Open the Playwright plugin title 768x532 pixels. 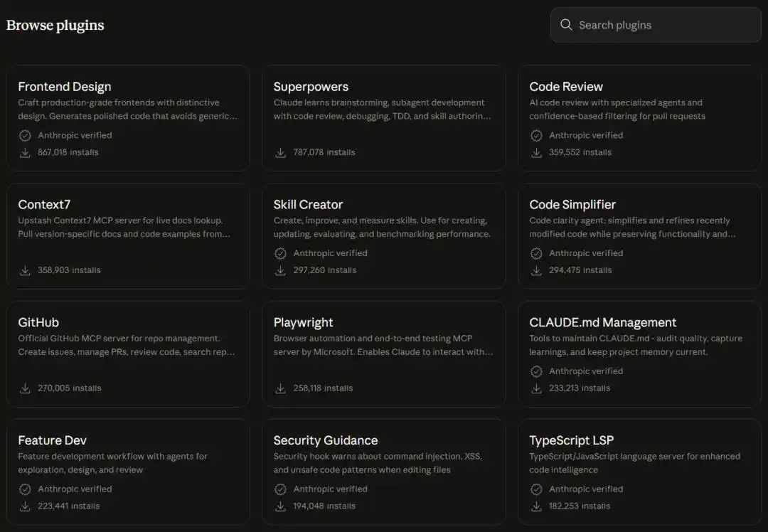tap(303, 322)
